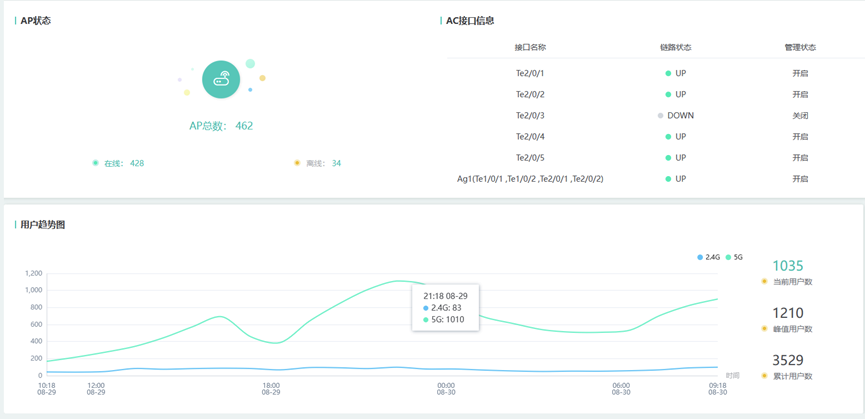Click the 接口名称 column header
Screen dimensions: 865x419
point(530,47)
